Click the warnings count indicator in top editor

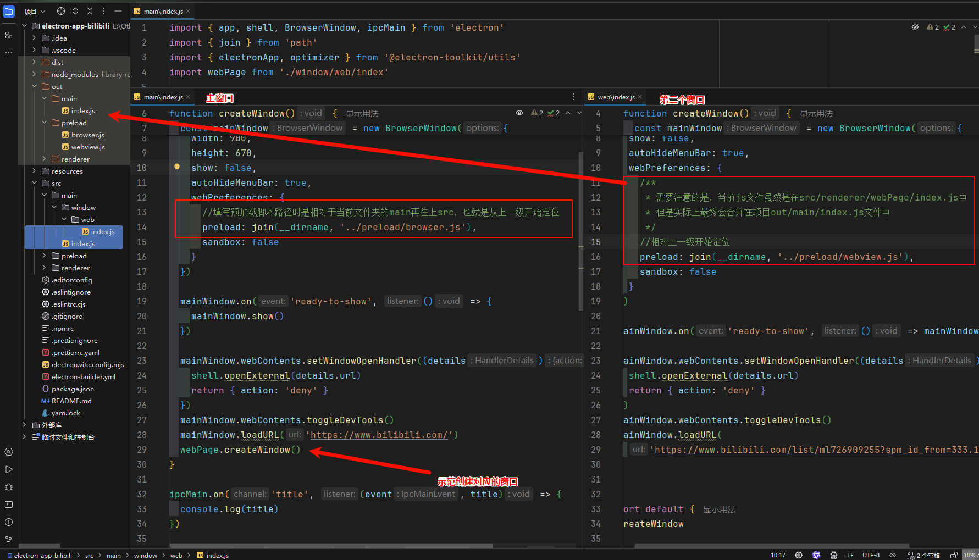(x=933, y=27)
